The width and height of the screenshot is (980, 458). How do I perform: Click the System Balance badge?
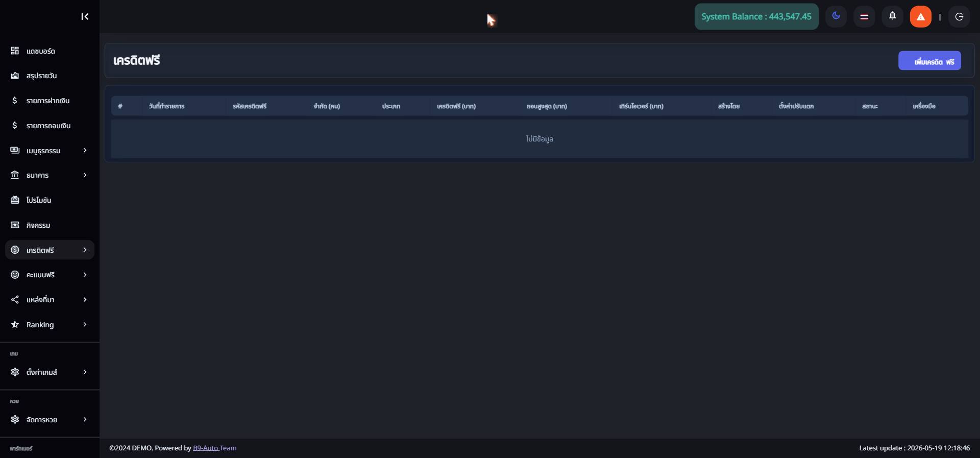click(x=756, y=17)
